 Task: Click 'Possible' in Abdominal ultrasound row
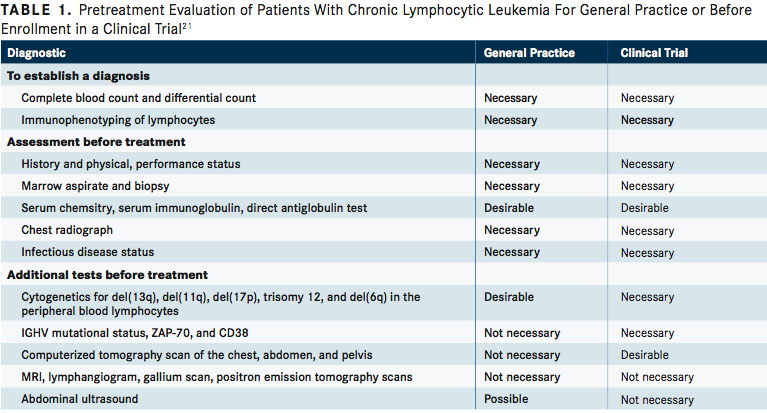tap(506, 399)
